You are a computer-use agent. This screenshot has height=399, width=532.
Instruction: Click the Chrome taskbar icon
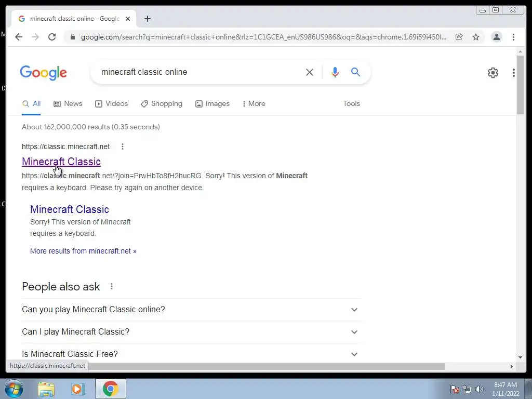[111, 389]
